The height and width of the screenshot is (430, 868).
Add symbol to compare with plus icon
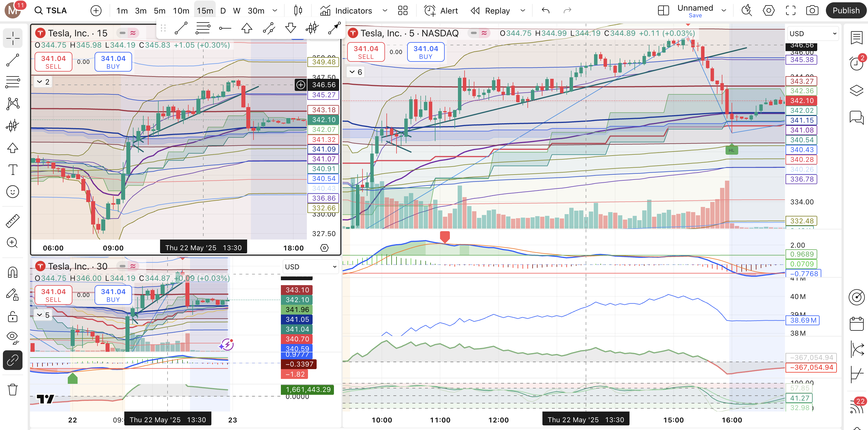click(96, 11)
